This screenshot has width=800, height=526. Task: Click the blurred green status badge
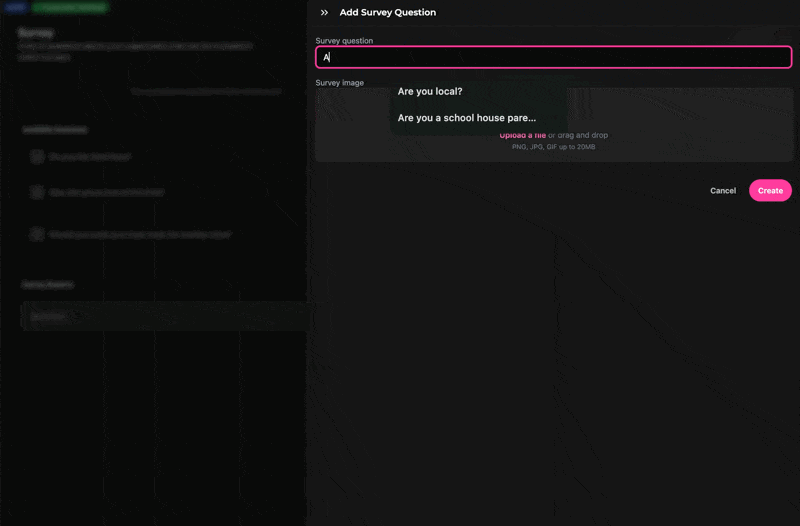[x=69, y=7]
